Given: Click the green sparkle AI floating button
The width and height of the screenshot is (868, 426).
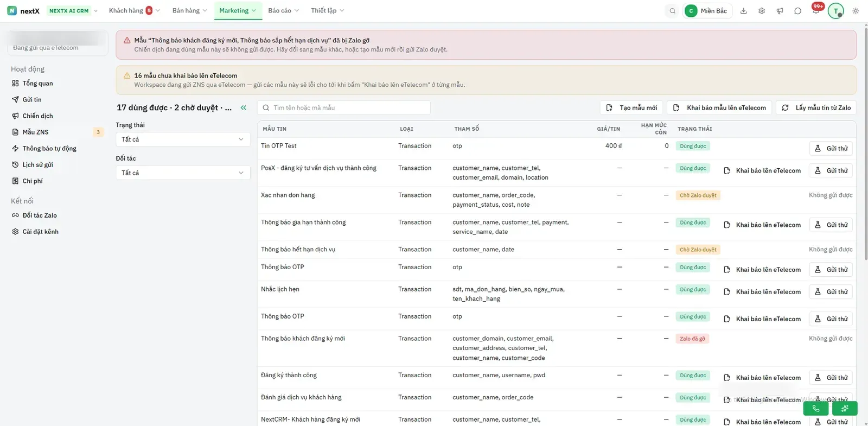Looking at the screenshot, I should click(x=845, y=408).
